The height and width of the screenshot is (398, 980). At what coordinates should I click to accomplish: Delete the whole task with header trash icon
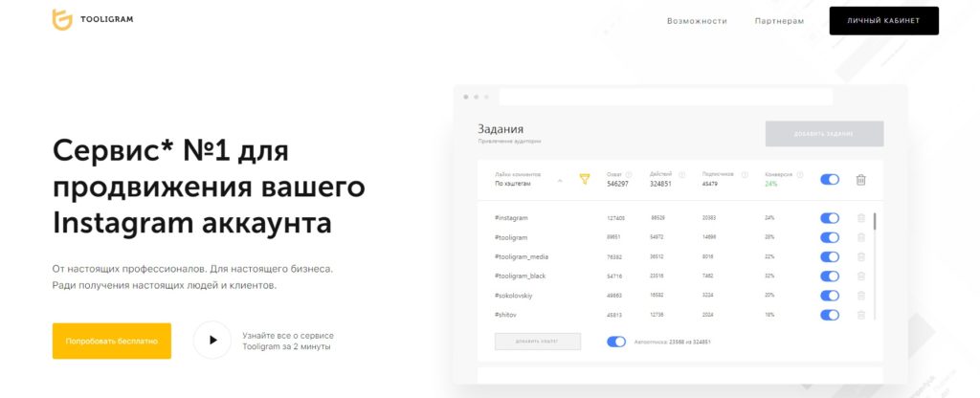point(860,179)
